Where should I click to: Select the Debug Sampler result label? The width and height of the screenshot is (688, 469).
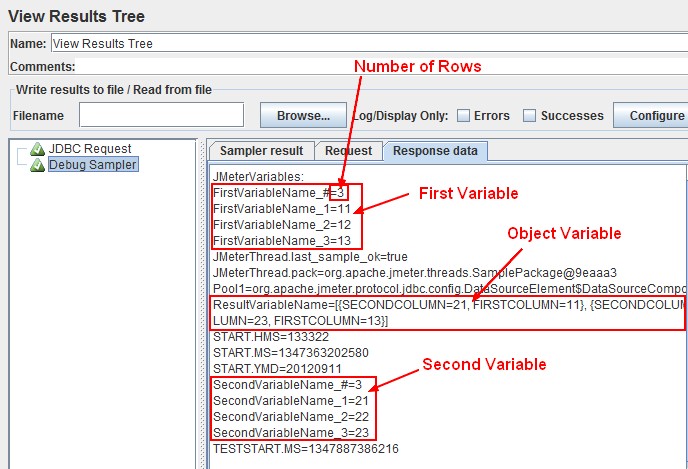[x=93, y=165]
